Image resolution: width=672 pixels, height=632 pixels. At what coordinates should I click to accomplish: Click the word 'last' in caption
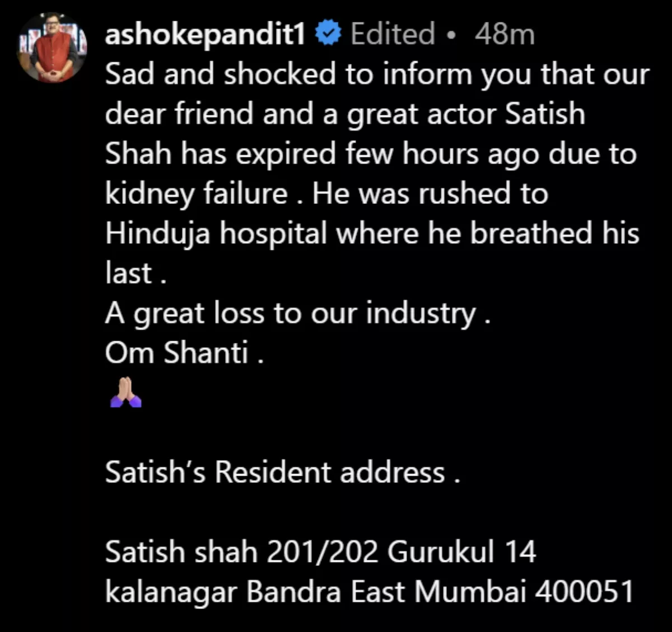click(129, 273)
